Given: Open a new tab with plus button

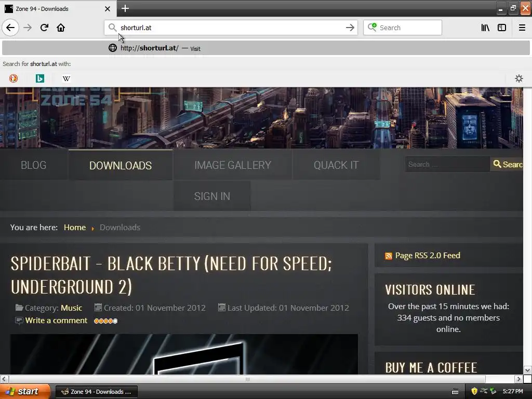Looking at the screenshot, I should (125, 8).
